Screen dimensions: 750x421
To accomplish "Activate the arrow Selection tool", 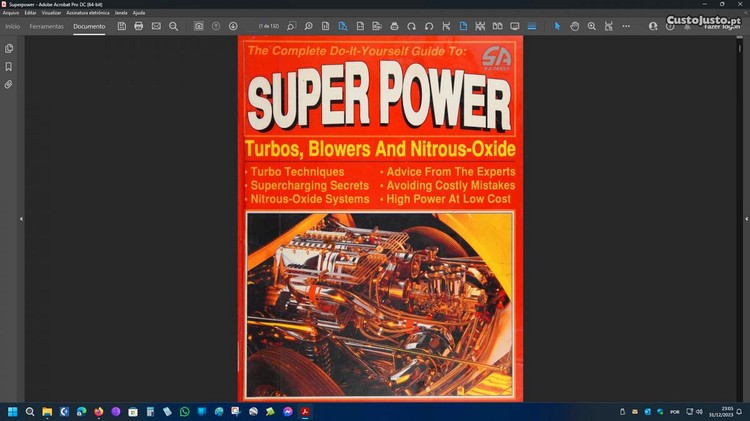I will 558,26.
